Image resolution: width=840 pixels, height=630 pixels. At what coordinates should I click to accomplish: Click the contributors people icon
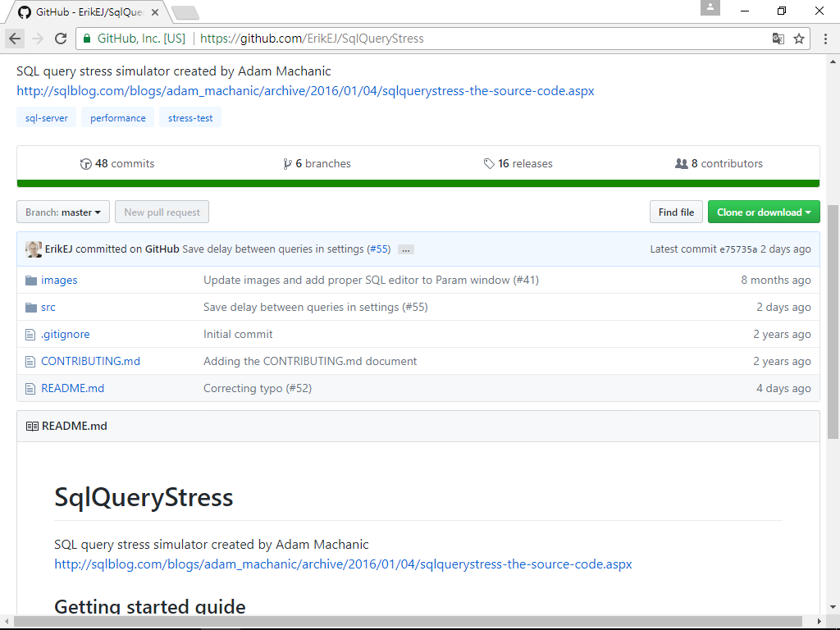tap(682, 163)
